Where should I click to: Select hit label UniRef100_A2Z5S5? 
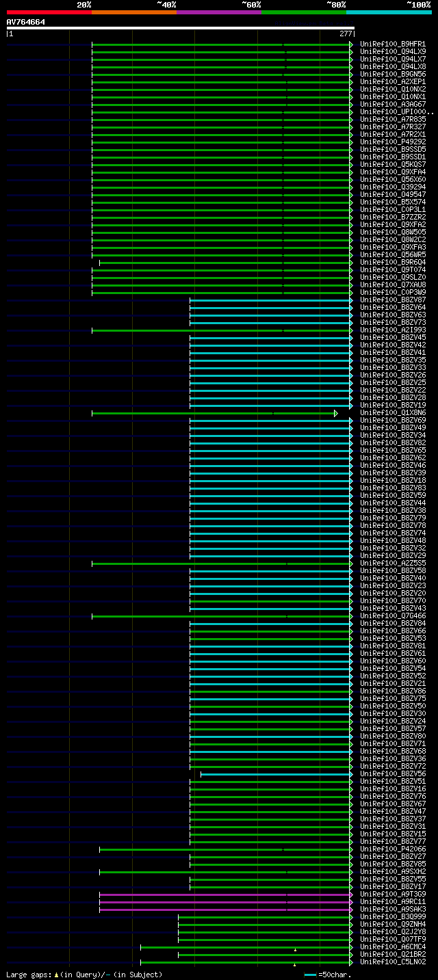[x=393, y=564]
